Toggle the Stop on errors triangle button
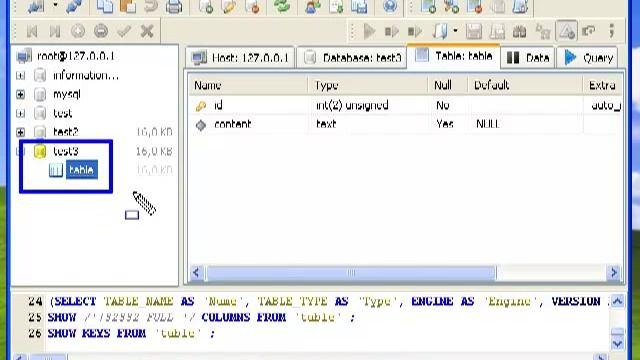Image resolution: width=640 pixels, height=360 pixels. click(x=567, y=31)
